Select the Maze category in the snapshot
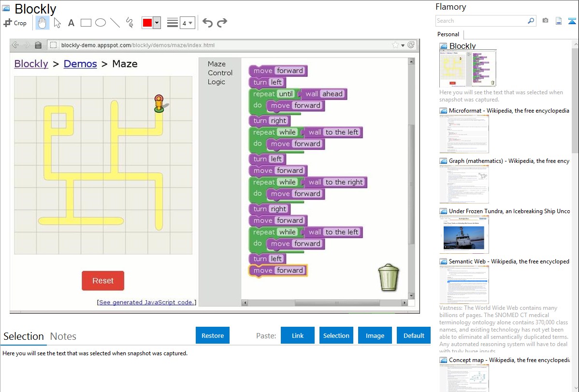579x392 pixels. tap(217, 64)
